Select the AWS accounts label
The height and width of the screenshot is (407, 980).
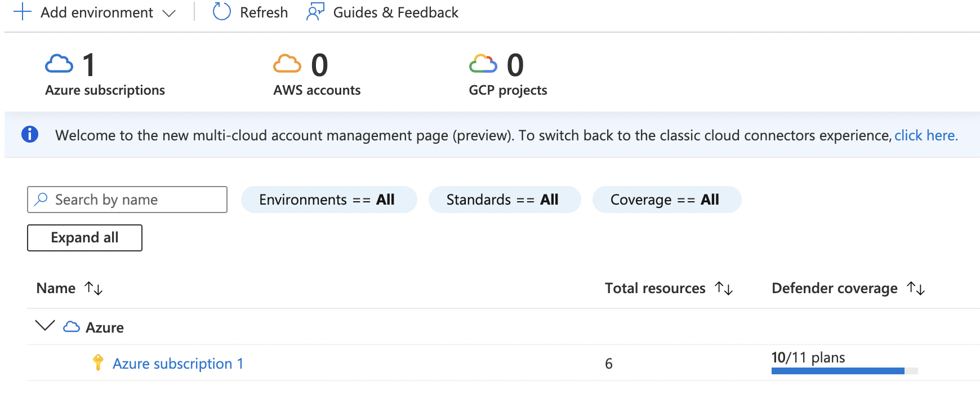[317, 90]
